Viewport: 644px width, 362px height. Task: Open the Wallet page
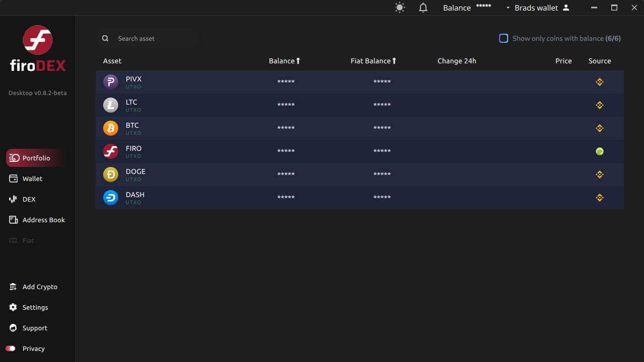pos(32,178)
